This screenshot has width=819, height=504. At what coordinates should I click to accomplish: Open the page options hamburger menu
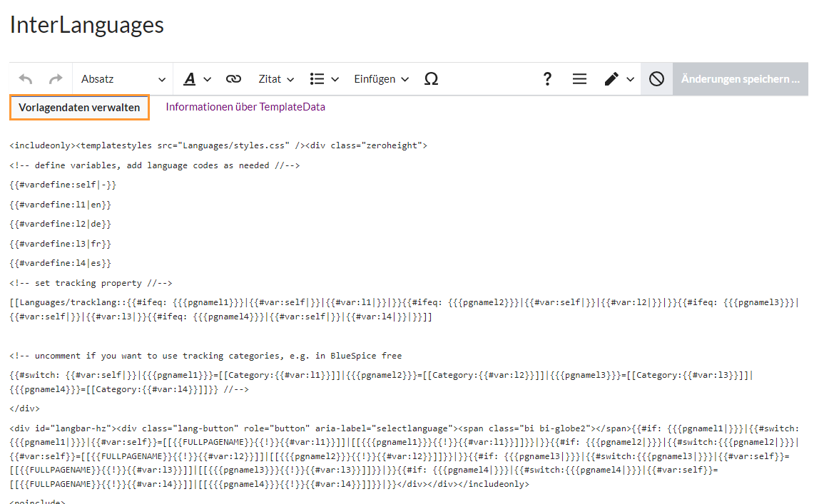point(579,79)
